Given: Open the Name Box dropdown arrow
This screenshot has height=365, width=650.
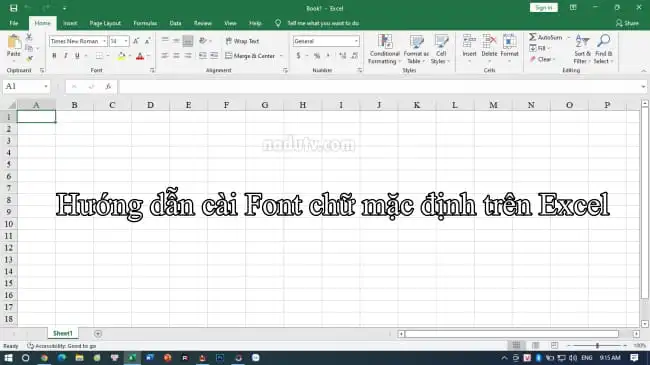Looking at the screenshot, I should point(46,86).
